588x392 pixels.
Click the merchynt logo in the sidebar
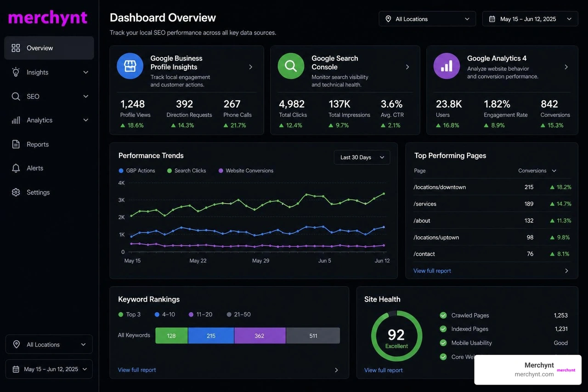pyautogui.click(x=48, y=18)
